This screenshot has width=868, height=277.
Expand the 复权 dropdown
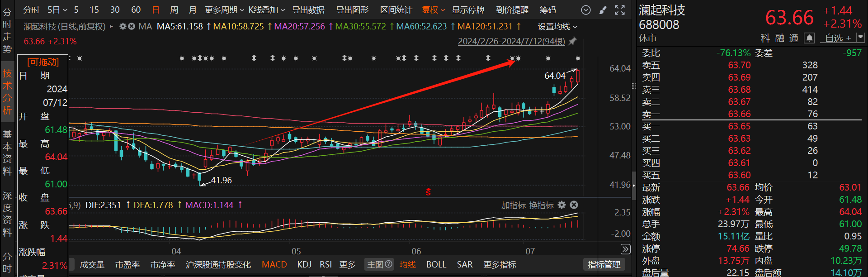coord(433,10)
